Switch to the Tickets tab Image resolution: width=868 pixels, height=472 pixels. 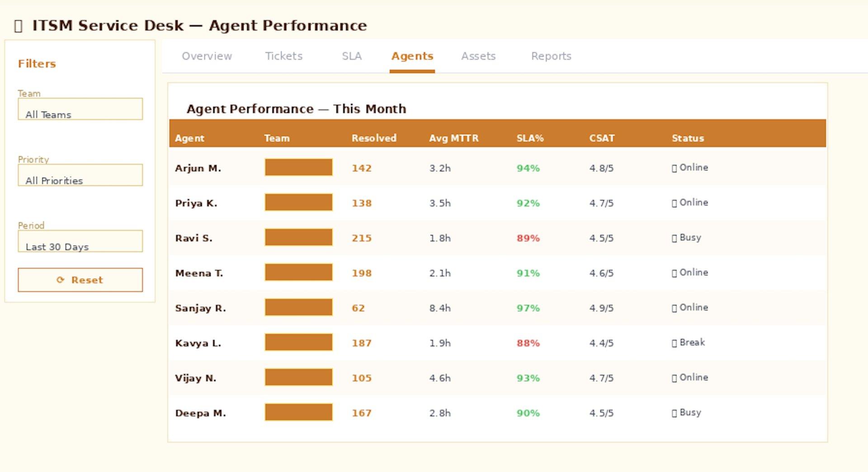click(x=283, y=56)
